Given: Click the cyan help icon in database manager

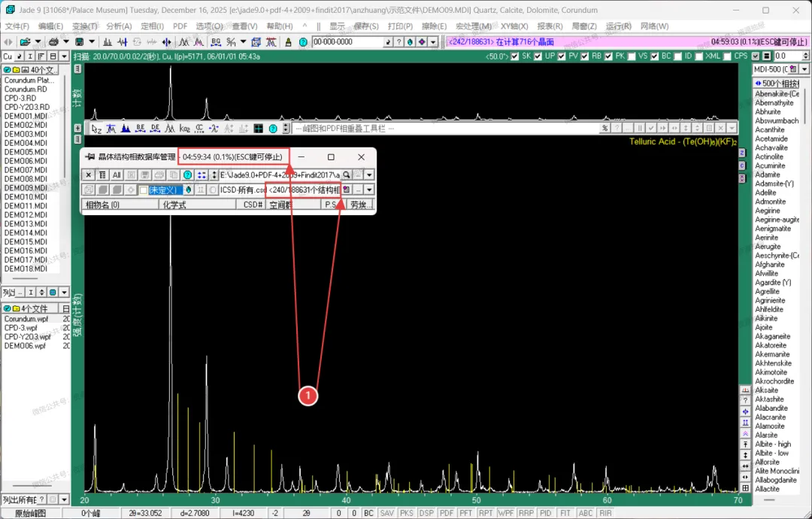Looking at the screenshot, I should click(x=187, y=175).
